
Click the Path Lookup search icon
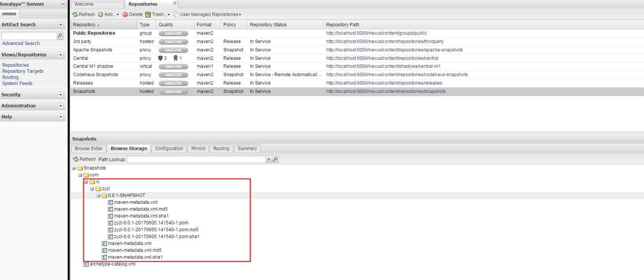click(x=276, y=159)
